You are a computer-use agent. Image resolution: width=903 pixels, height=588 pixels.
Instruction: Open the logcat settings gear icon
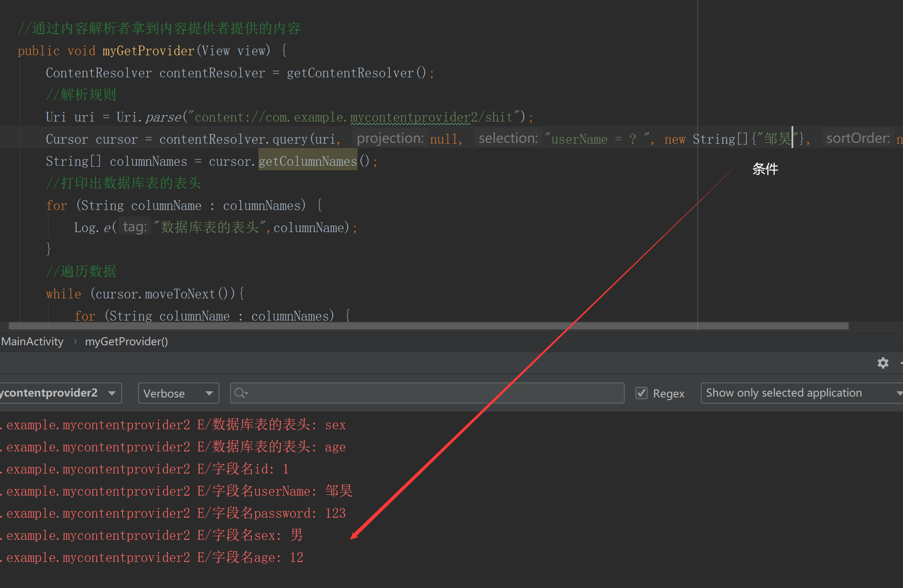(883, 363)
